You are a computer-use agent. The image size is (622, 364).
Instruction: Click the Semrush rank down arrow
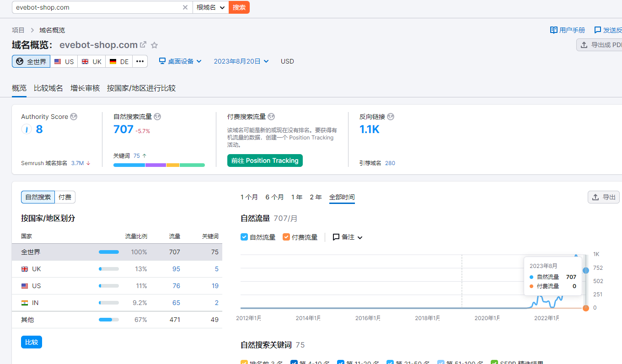88,163
